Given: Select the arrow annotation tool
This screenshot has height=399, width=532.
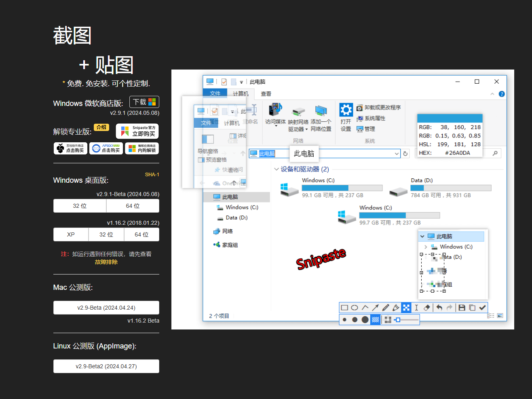Looking at the screenshot, I should [375, 308].
